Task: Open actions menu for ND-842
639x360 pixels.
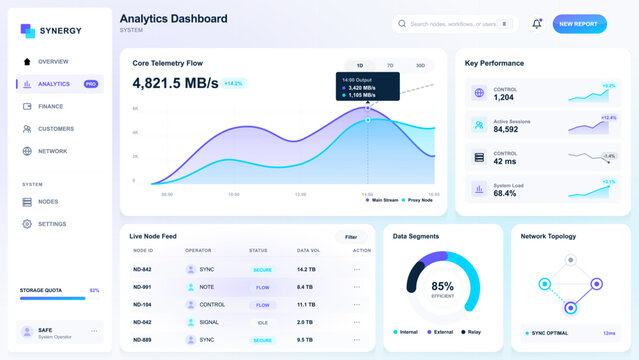Action: click(357, 269)
